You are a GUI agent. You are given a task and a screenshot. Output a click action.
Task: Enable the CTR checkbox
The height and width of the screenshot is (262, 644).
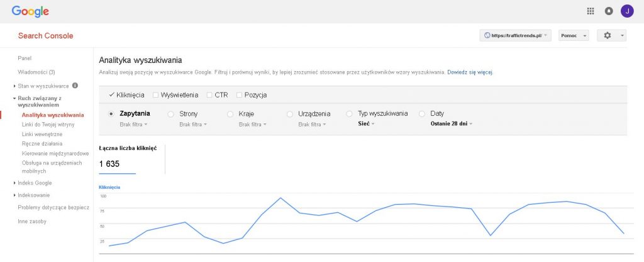pyautogui.click(x=209, y=95)
